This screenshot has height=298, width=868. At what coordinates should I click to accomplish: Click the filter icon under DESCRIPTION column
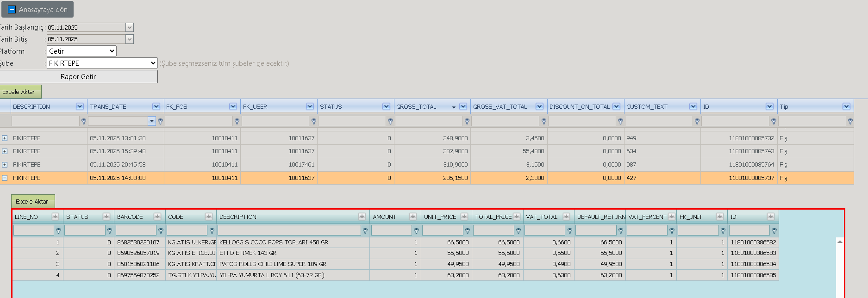click(x=84, y=121)
